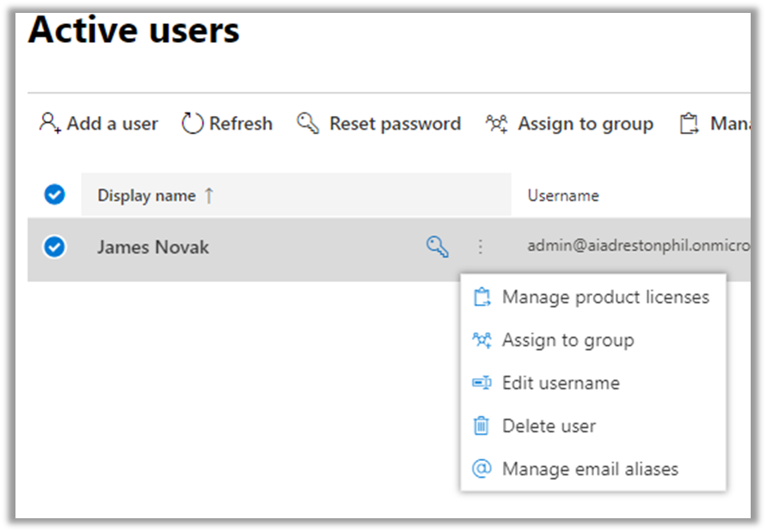Click the Assign to group icon in toolbar
Screen dimensions: 767x532
[496, 124]
